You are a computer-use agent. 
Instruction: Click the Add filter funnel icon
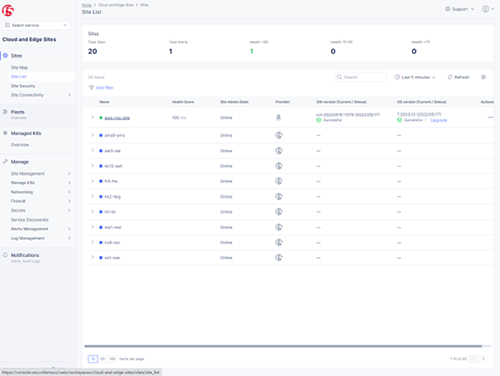coord(91,88)
